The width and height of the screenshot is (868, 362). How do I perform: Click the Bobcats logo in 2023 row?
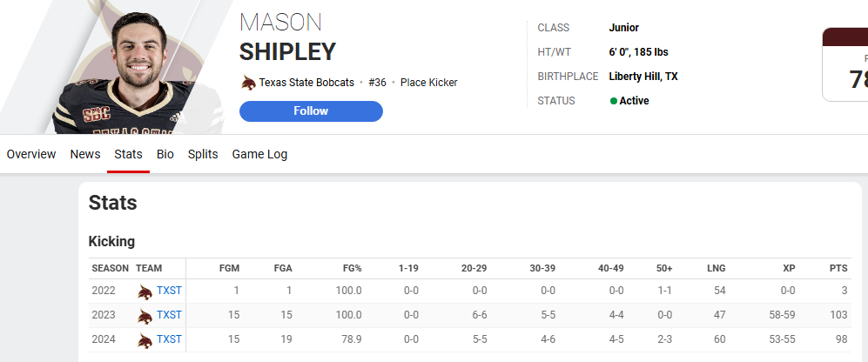tap(145, 316)
